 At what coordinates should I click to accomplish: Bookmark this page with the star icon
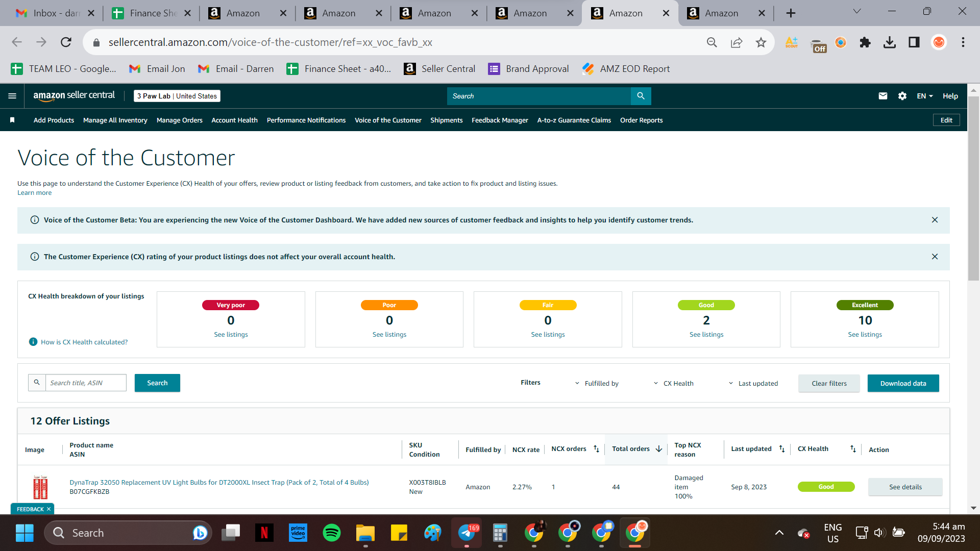(761, 42)
